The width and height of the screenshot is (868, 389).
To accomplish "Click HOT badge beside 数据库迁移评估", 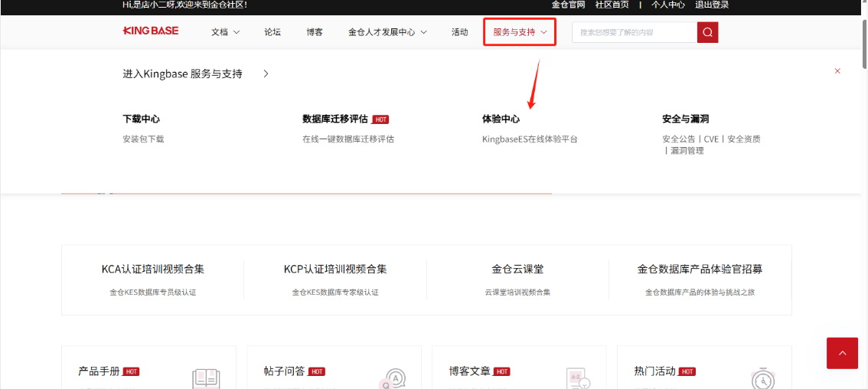I will coord(380,119).
